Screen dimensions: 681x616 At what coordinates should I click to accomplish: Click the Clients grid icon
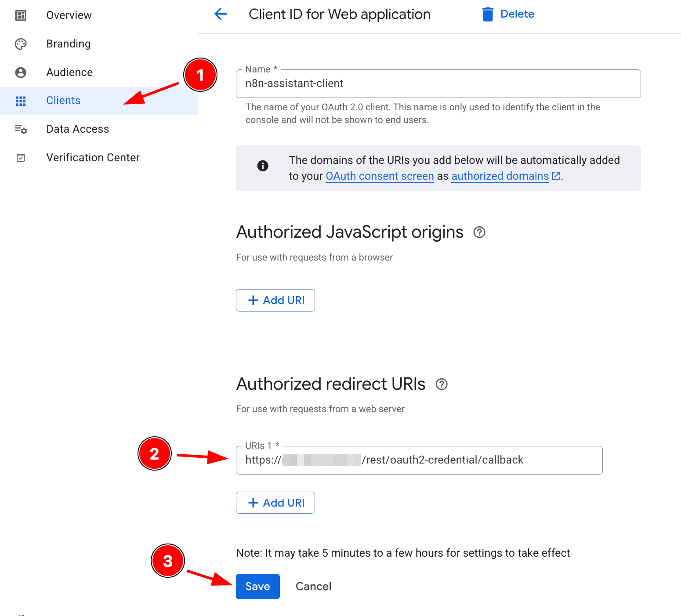[21, 101]
